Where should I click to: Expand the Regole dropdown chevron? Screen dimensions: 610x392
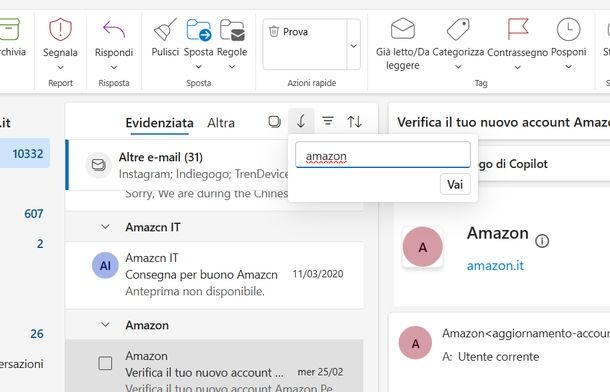[232, 67]
